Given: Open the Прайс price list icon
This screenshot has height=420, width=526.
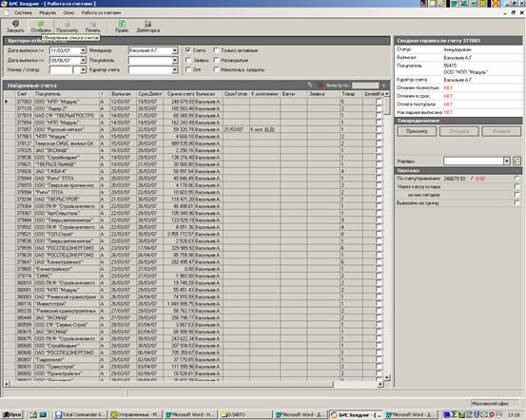Looking at the screenshot, I should [122, 27].
